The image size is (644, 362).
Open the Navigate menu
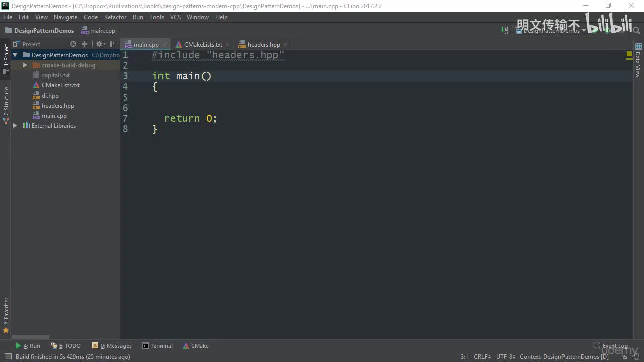click(x=66, y=17)
